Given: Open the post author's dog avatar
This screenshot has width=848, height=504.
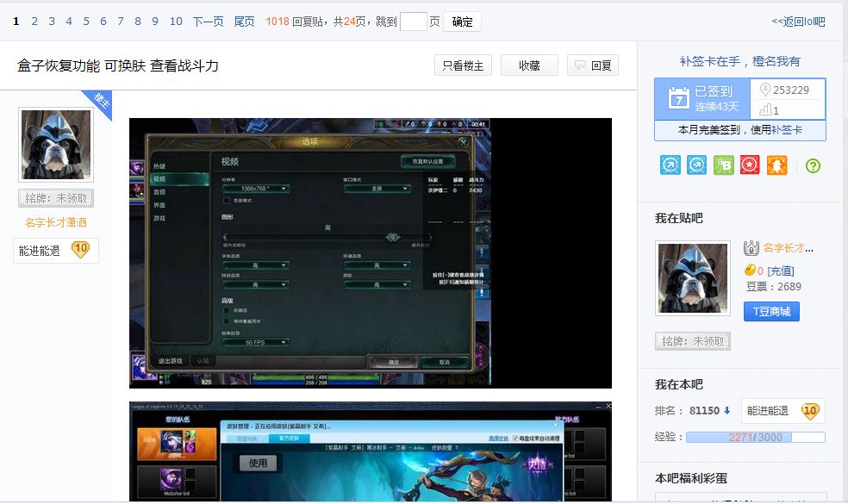Looking at the screenshot, I should [56, 145].
